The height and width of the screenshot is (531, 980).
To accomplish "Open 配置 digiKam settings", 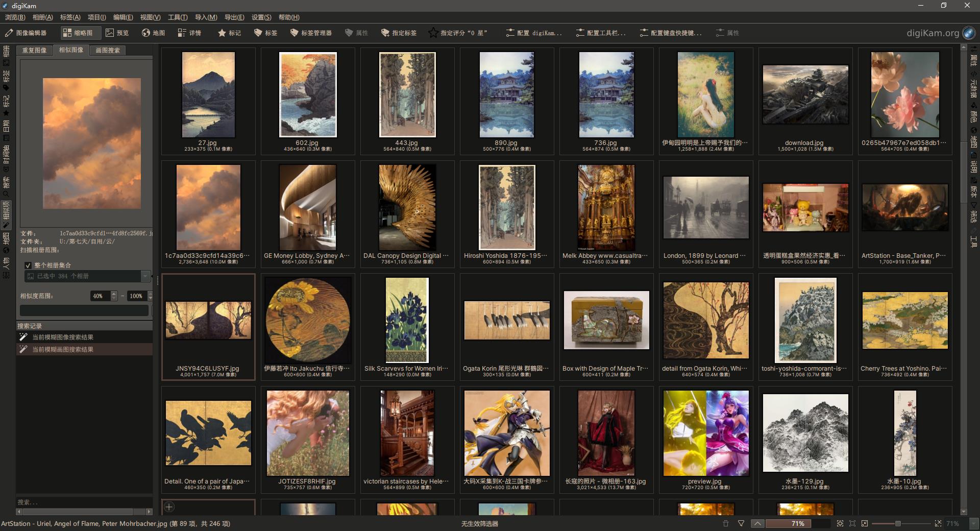I will point(534,33).
